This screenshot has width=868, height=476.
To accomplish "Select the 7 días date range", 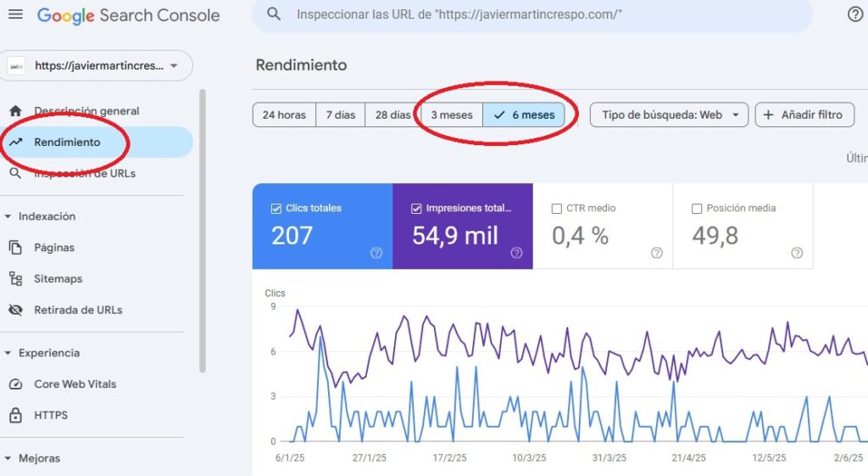I will click(341, 115).
